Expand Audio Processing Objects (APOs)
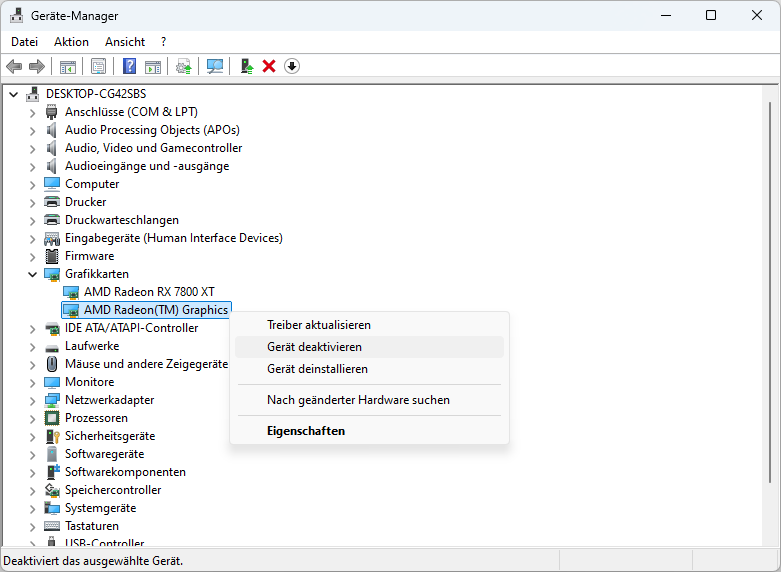781x572 pixels. point(32,131)
